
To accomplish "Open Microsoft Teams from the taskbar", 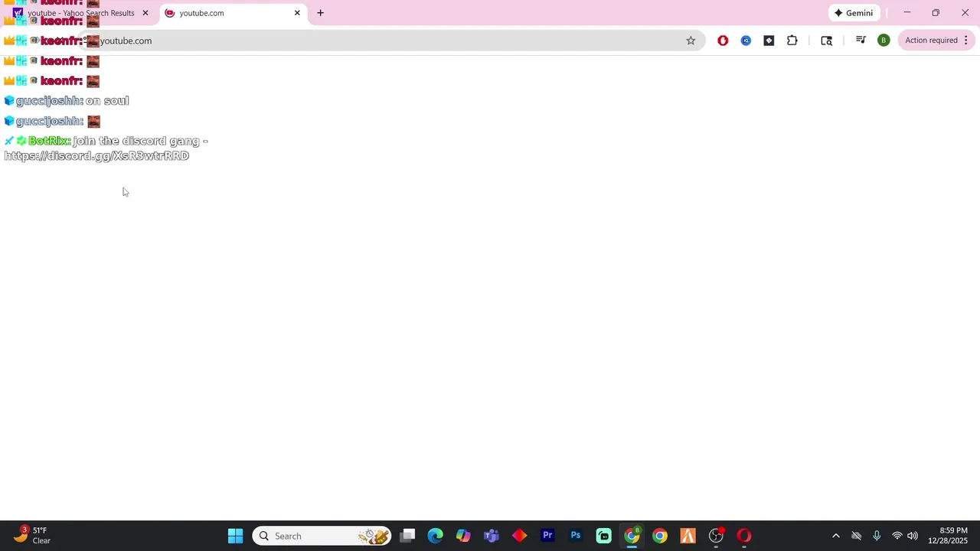I will 492,536.
